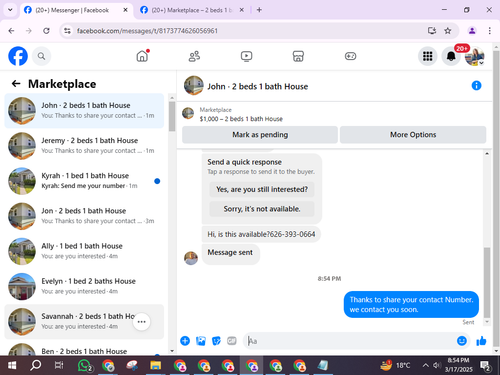
Task: Open the account profile picture menu
Action: click(x=475, y=56)
